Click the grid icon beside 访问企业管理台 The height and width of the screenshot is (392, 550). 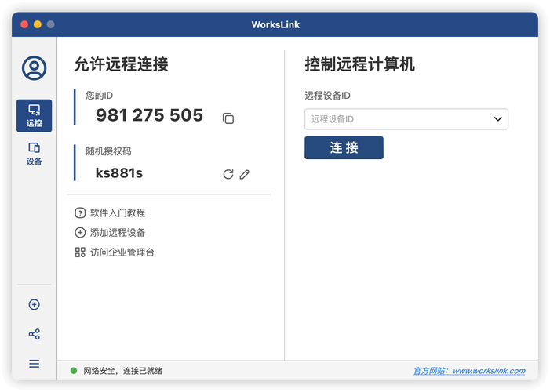[x=80, y=252]
